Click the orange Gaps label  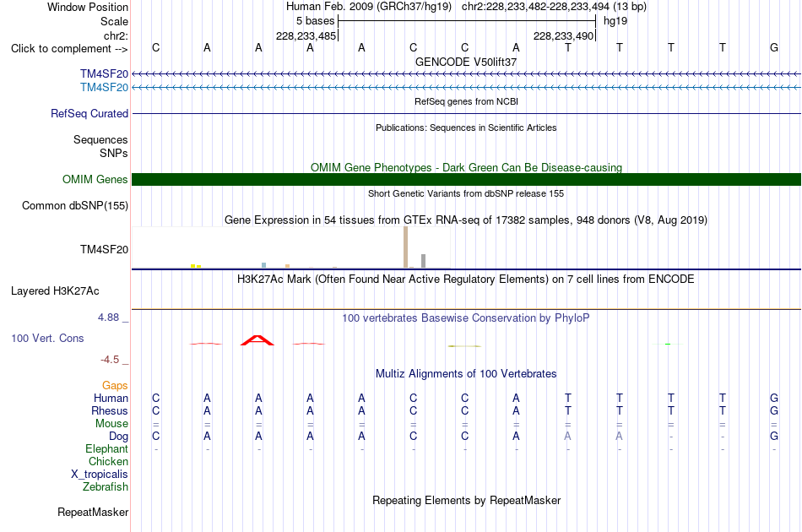[x=115, y=386]
